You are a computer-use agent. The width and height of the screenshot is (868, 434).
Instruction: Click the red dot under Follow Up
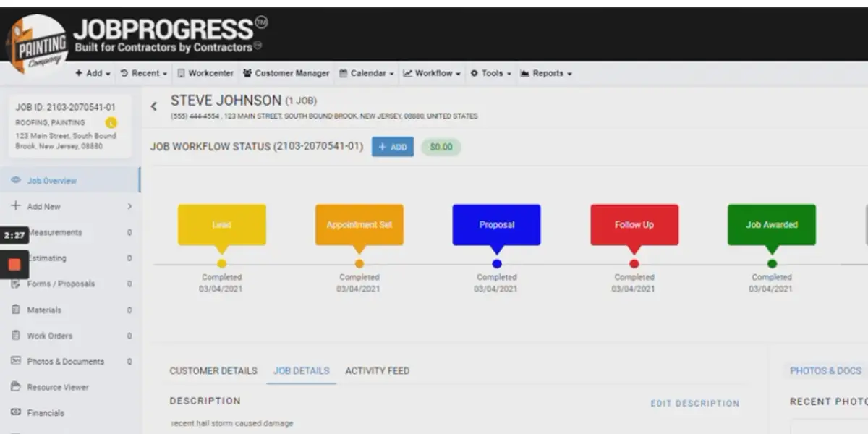pyautogui.click(x=634, y=264)
